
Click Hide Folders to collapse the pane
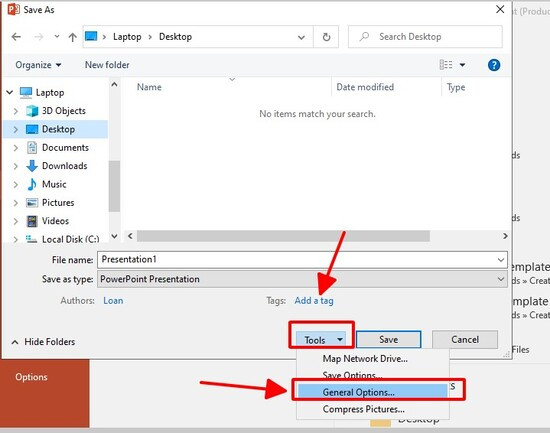(43, 342)
